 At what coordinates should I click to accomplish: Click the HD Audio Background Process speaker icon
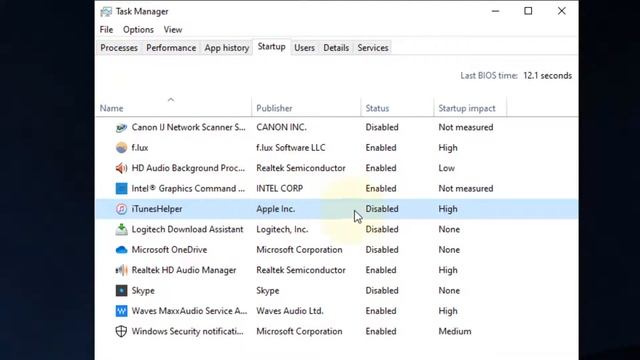click(121, 168)
